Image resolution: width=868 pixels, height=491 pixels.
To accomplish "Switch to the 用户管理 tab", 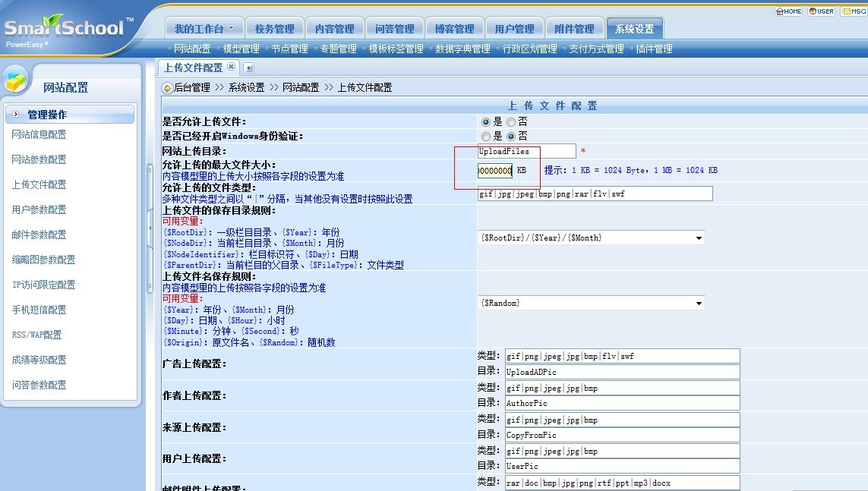I will click(514, 29).
